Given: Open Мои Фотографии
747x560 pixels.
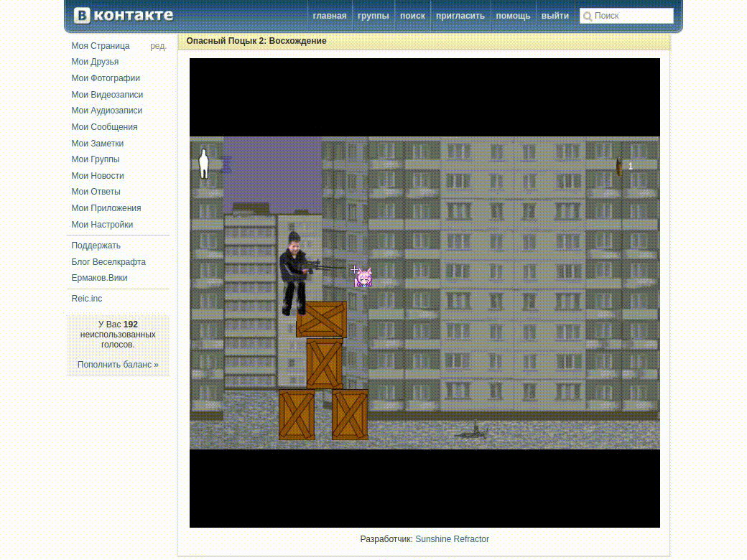Looking at the screenshot, I should 106,78.
